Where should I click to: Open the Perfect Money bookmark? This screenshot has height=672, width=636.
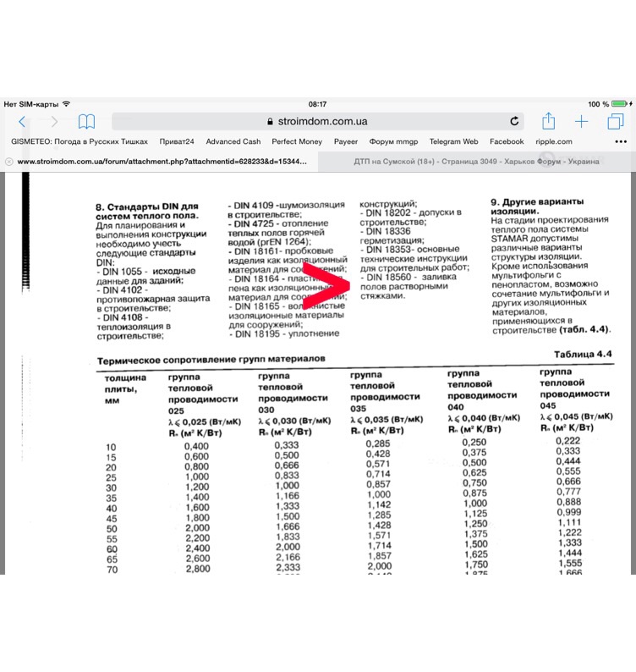pyautogui.click(x=297, y=141)
